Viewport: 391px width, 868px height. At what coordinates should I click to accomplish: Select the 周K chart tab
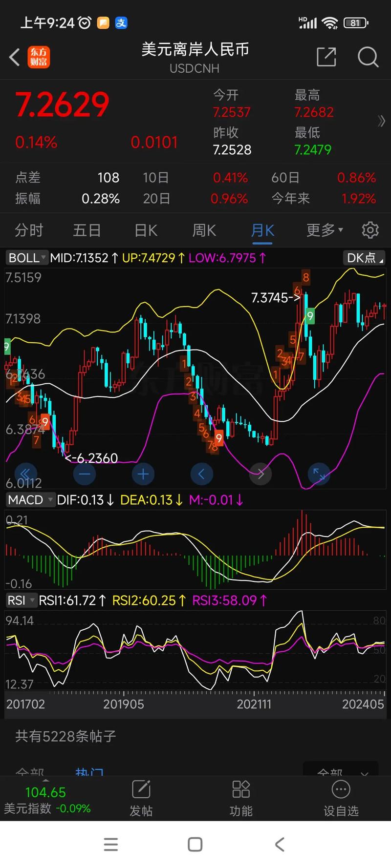tap(204, 230)
